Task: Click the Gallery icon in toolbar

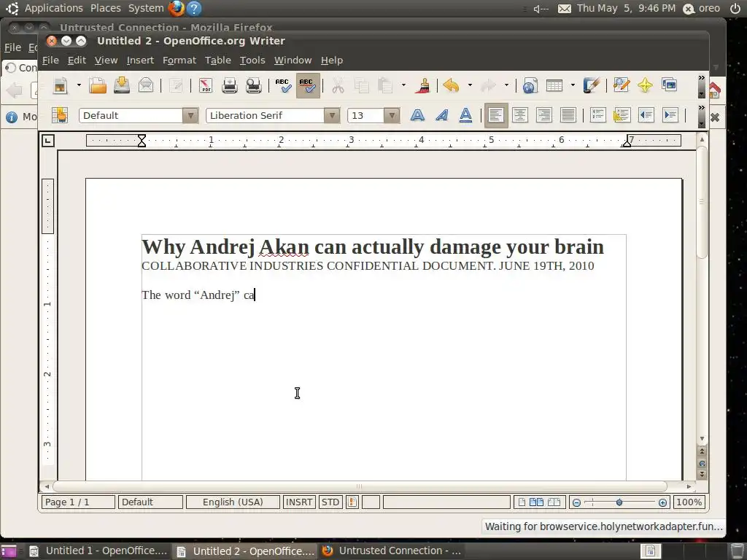Action: click(x=670, y=85)
